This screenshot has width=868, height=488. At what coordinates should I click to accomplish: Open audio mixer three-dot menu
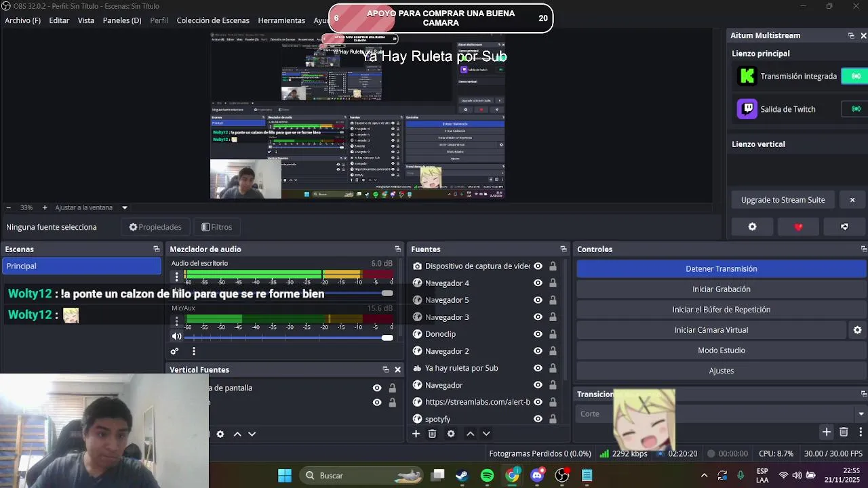(x=194, y=351)
